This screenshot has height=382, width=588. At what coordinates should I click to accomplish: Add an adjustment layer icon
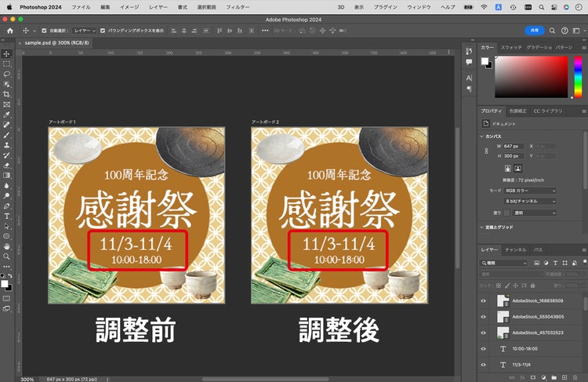click(543, 377)
